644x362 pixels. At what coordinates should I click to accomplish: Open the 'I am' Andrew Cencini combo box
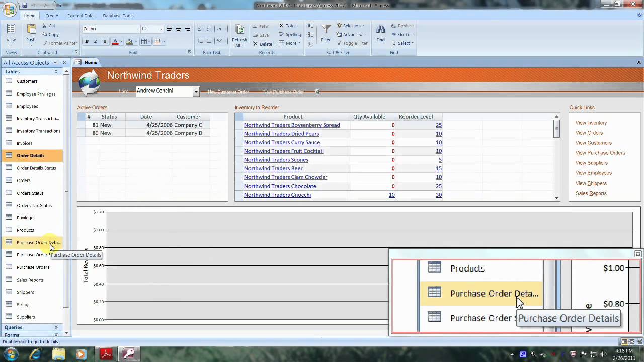(x=196, y=92)
